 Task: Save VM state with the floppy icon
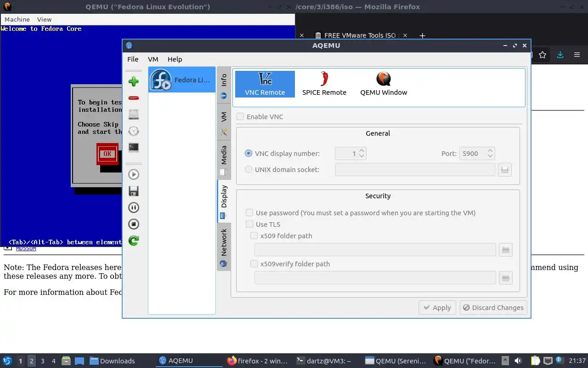[134, 191]
